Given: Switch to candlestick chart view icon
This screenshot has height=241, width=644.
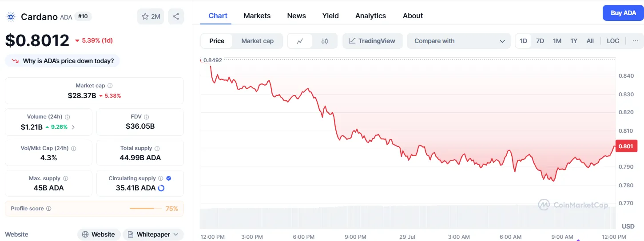Looking at the screenshot, I should [325, 41].
